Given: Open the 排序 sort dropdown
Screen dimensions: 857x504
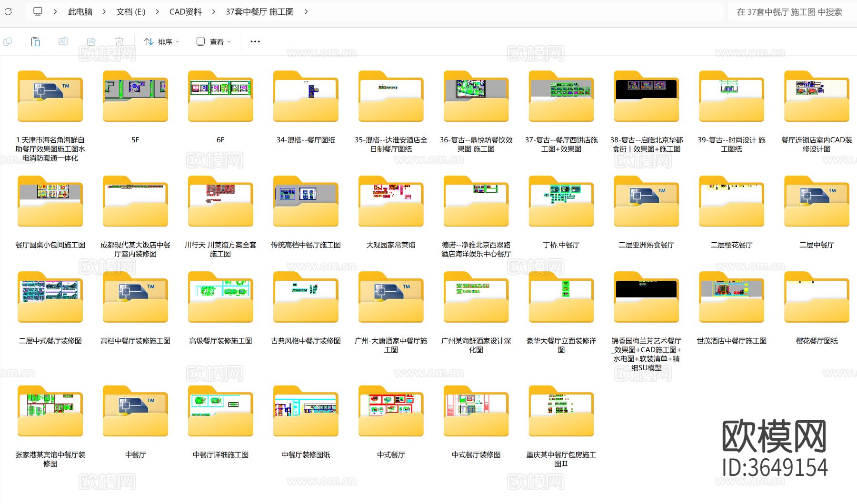Looking at the screenshot, I should pyautogui.click(x=161, y=41).
